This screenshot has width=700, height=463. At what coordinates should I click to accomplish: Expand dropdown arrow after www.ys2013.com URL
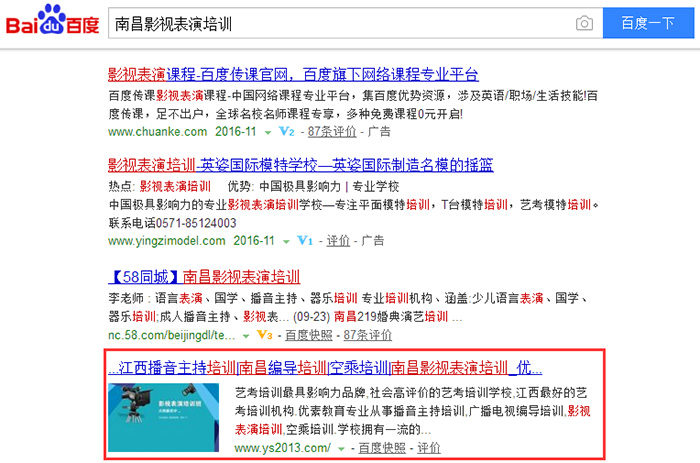[342, 448]
